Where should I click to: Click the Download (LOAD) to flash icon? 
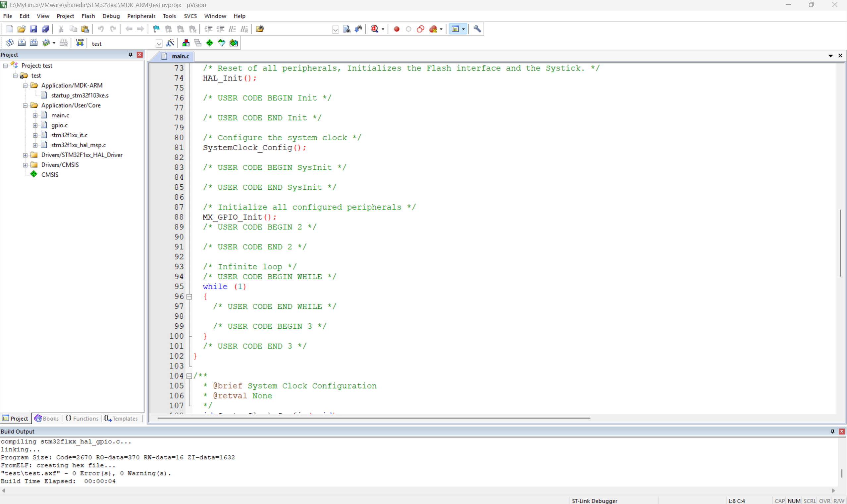pyautogui.click(x=79, y=43)
